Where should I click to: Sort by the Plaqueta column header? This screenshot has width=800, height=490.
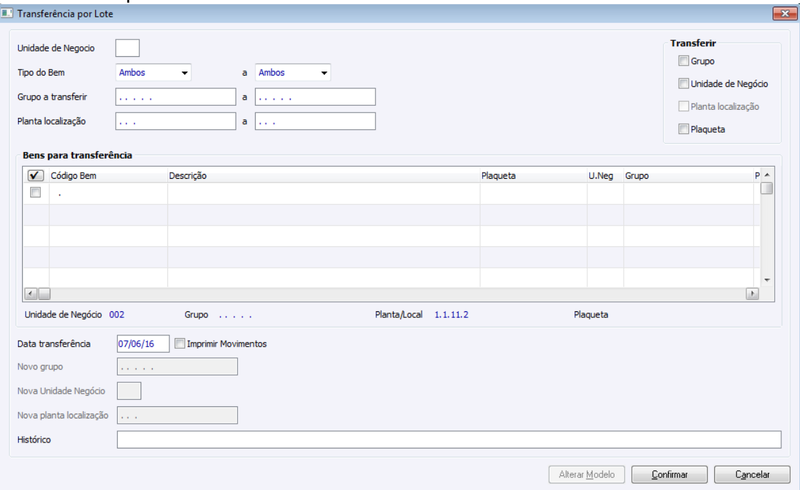tap(533, 176)
